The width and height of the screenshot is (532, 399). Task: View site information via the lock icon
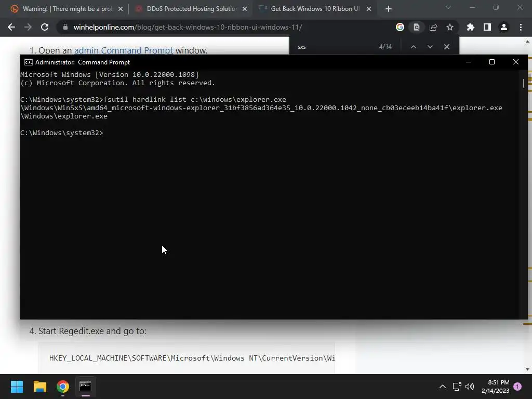pos(65,27)
